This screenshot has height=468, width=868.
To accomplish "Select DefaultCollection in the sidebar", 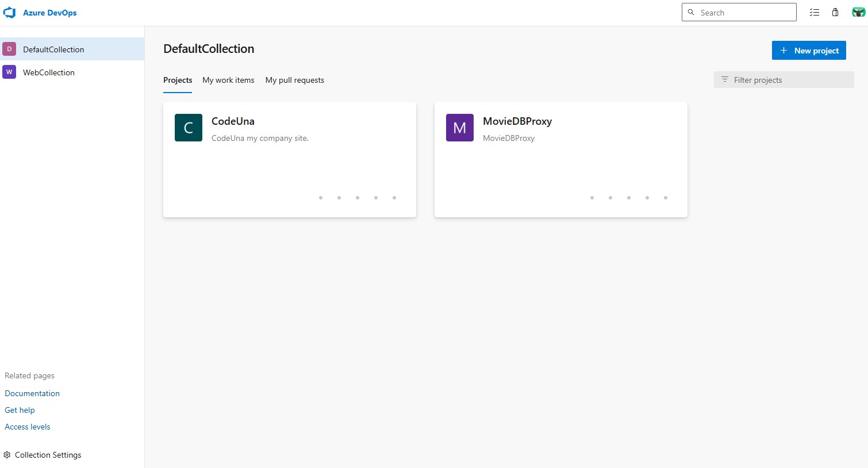I will click(72, 49).
